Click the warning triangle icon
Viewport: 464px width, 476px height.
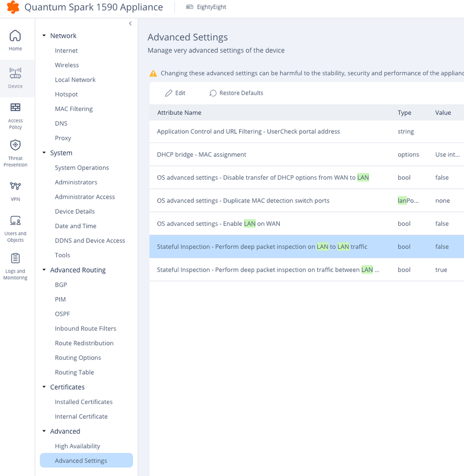click(153, 73)
